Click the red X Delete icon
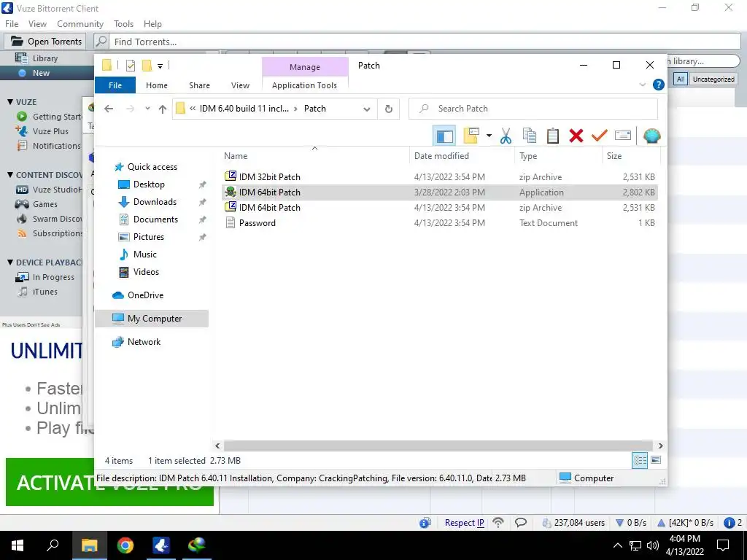The width and height of the screenshot is (747, 560). tap(576, 136)
